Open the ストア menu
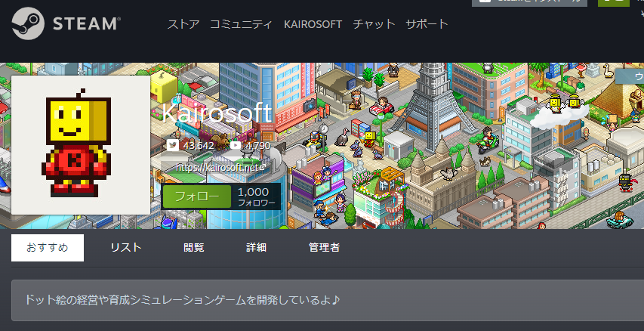Viewport: 644px width, 331px height. (x=183, y=24)
